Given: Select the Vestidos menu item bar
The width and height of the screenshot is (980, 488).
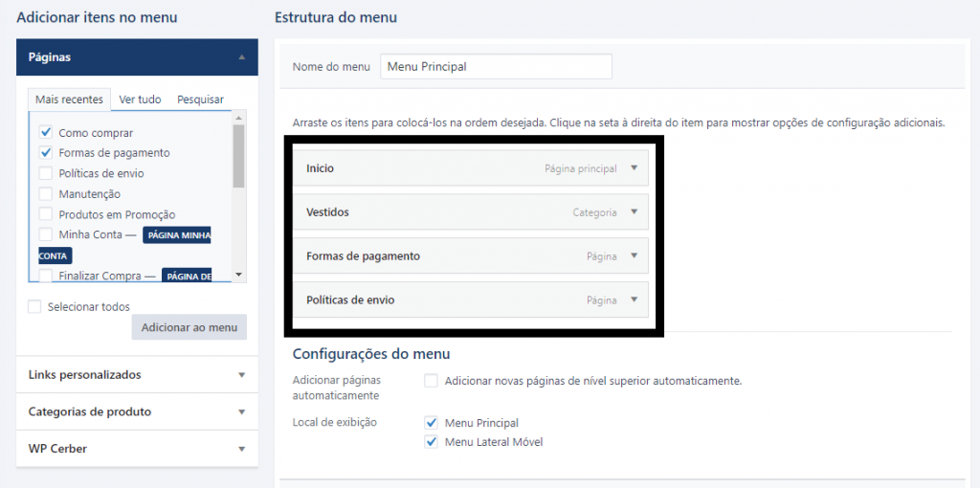Looking at the screenshot, I should click(x=471, y=211).
